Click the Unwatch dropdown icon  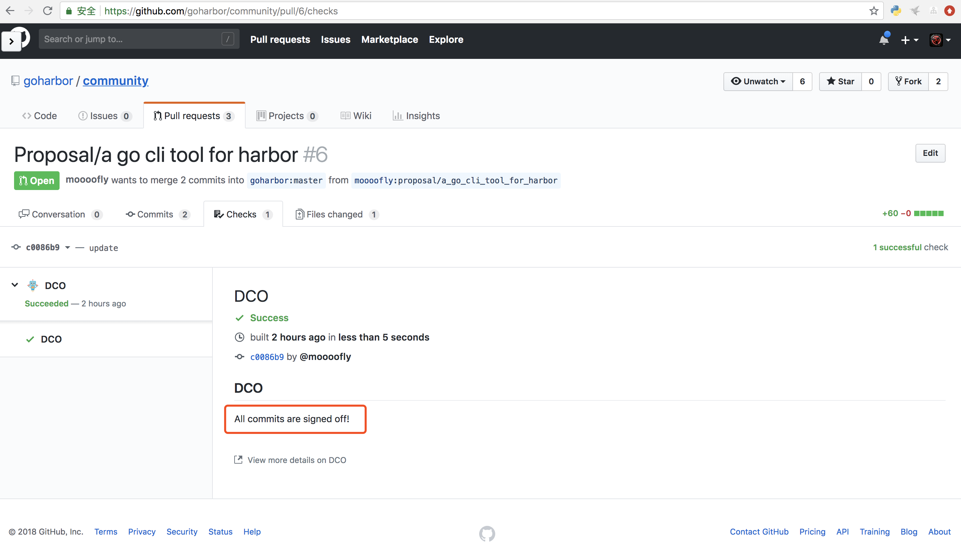pos(783,81)
